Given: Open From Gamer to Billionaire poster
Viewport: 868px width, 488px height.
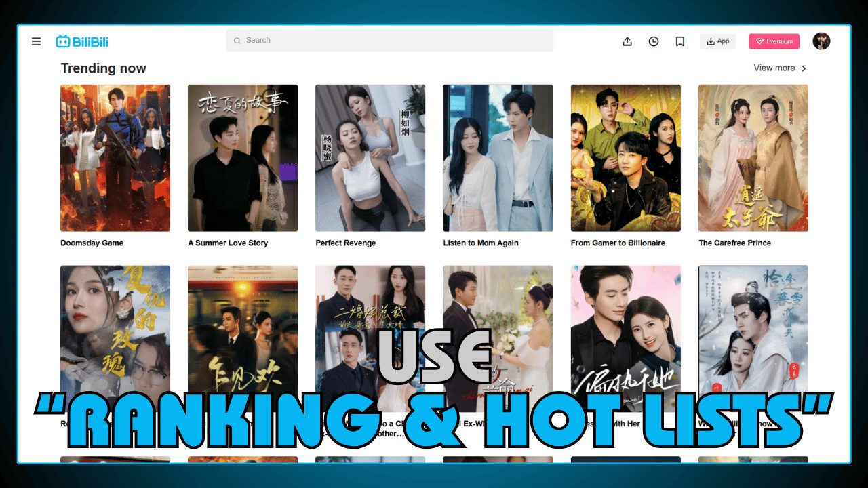Looking at the screenshot, I should coord(626,158).
